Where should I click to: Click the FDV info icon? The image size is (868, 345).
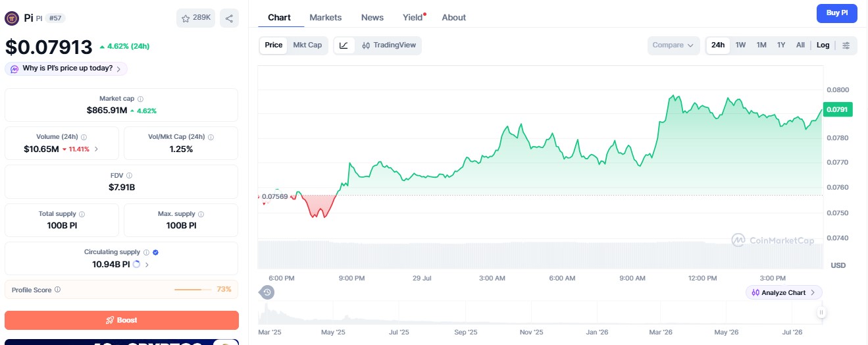click(x=129, y=175)
